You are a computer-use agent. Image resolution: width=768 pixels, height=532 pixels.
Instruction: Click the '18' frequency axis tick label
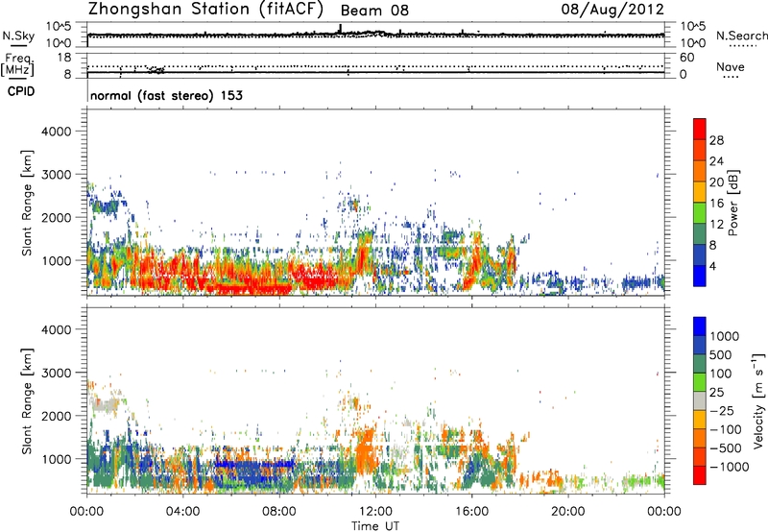click(x=64, y=58)
